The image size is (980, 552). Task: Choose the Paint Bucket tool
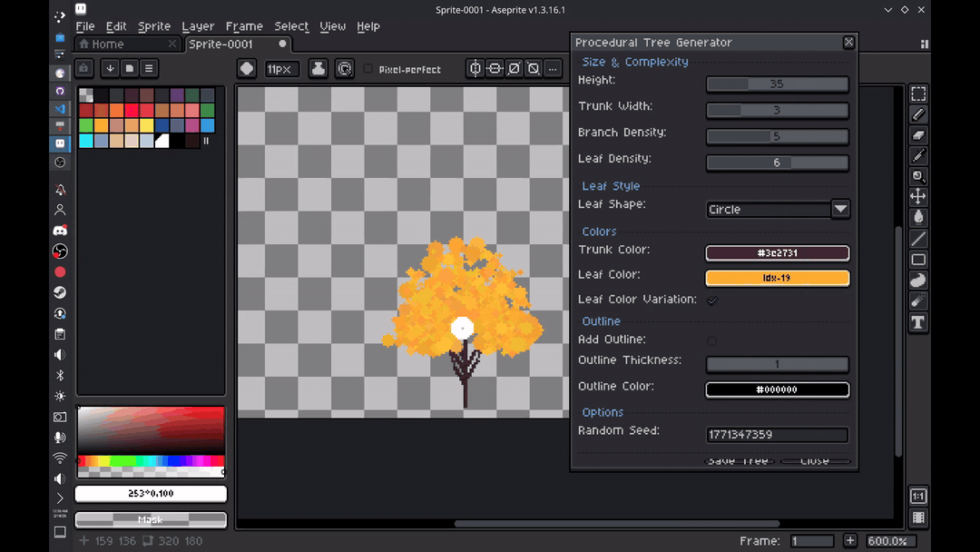coord(918,217)
